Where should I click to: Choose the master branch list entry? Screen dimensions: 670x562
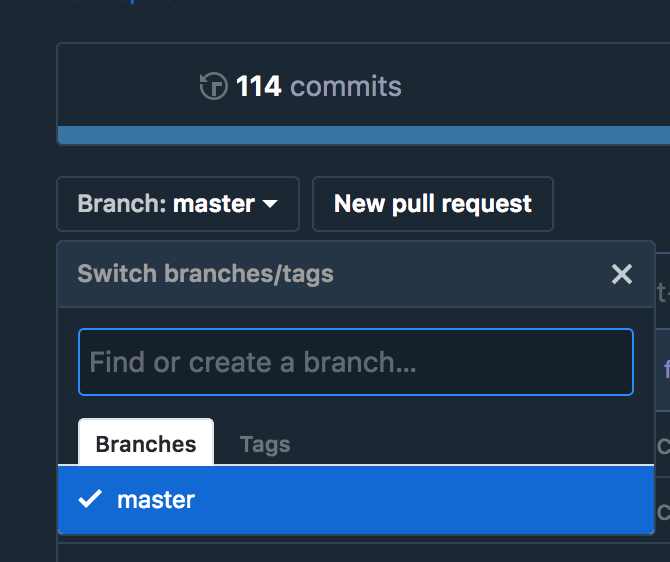tap(356, 499)
